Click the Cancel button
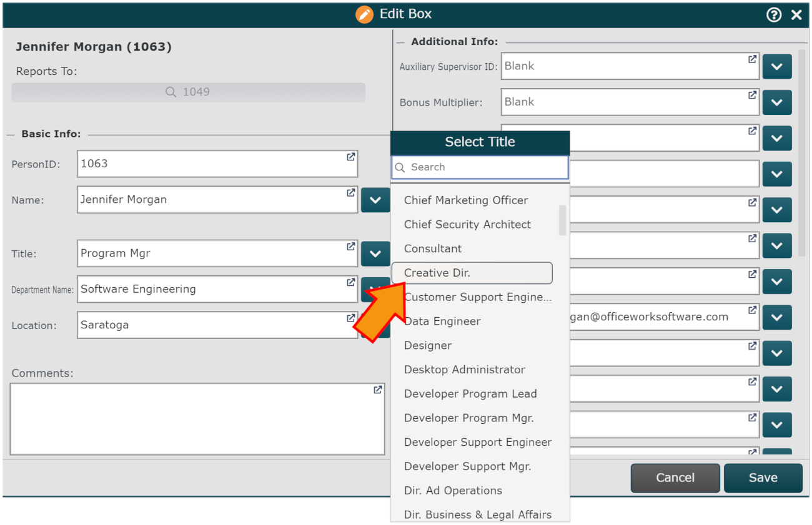This screenshot has width=812, height=525. tap(675, 478)
